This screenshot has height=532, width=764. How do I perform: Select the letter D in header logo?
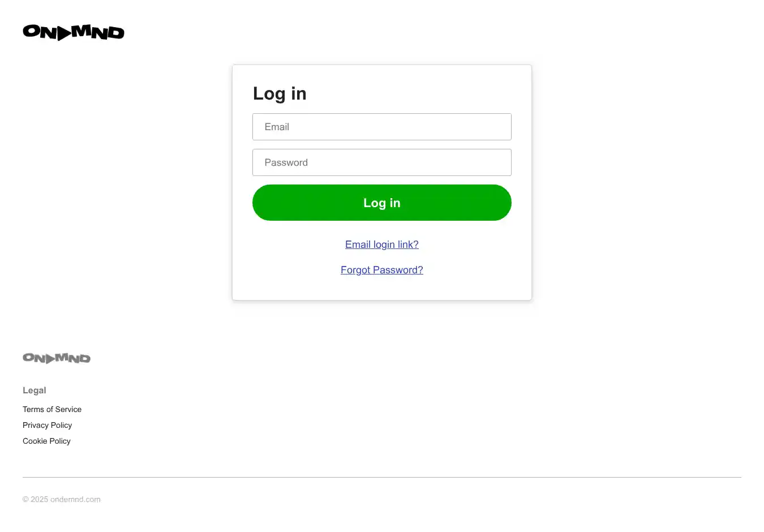pyautogui.click(x=116, y=33)
